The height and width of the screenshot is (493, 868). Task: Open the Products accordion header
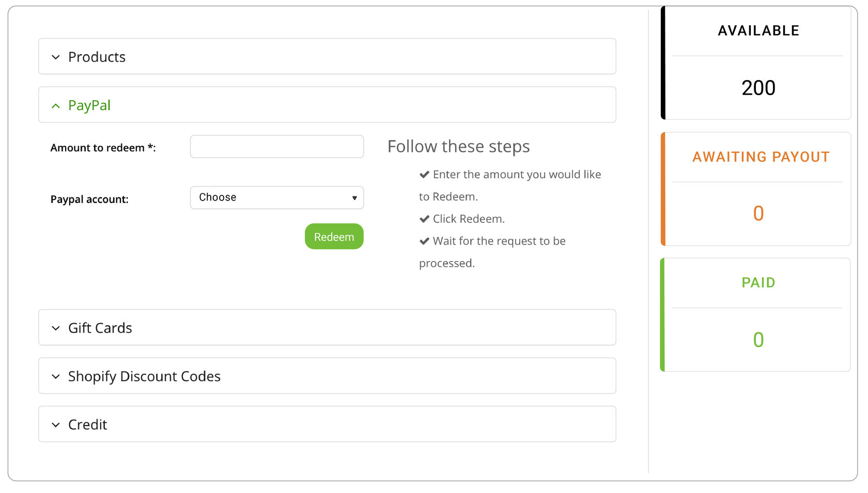[x=97, y=57]
